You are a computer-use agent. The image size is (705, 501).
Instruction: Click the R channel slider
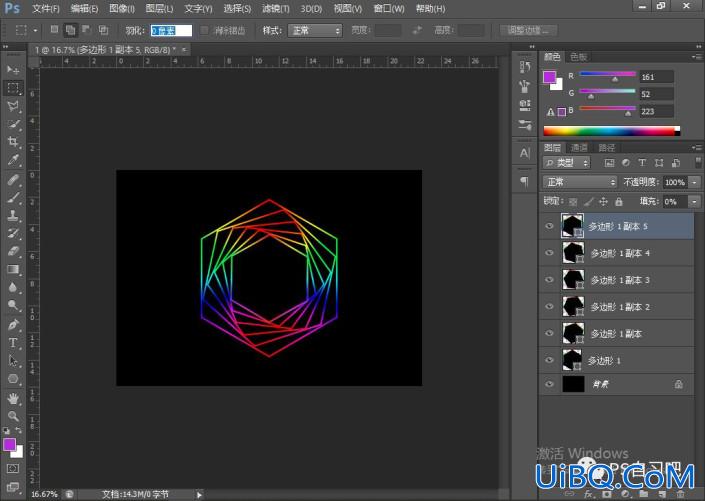pyautogui.click(x=607, y=74)
